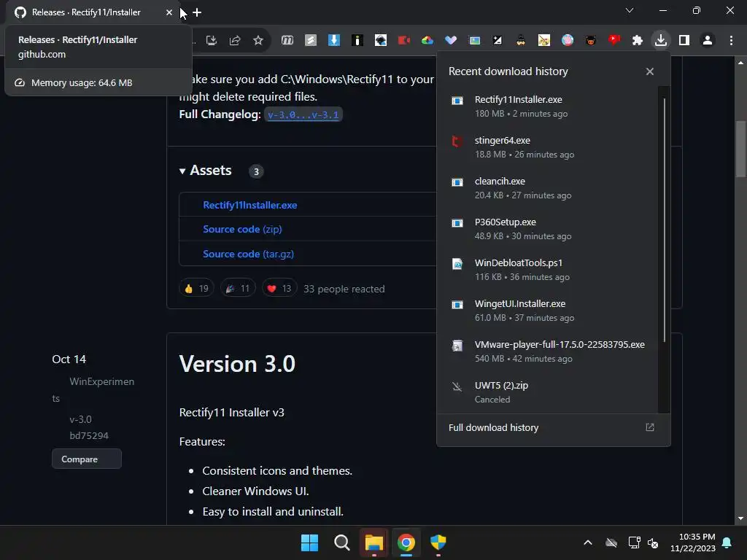
Task: Open the Compare dropdown for v-3.0
Action: pos(87,459)
